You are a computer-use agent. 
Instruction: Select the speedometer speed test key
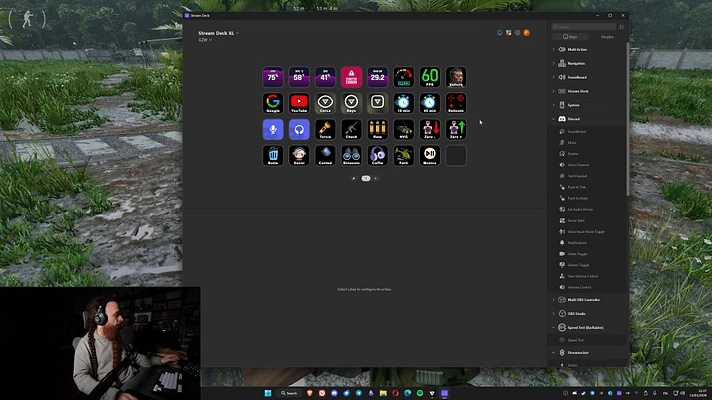pos(404,77)
